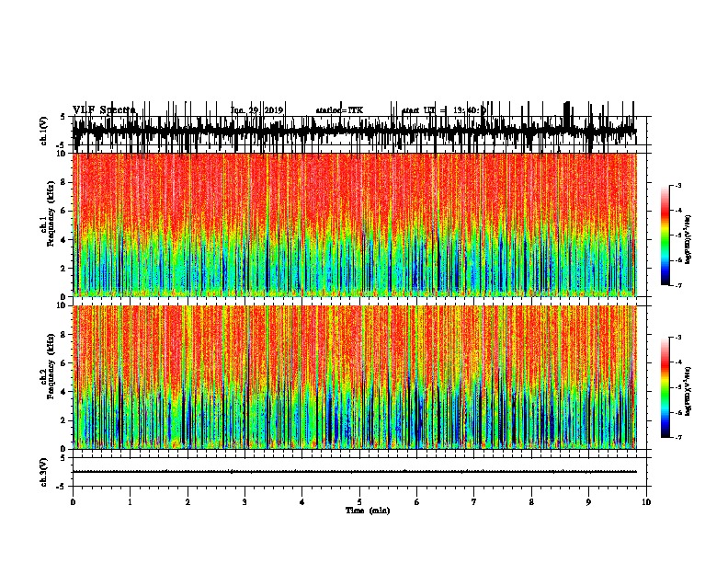
Task: Click the '4' kHz tick of ch.2 spectrogram
Action: 64,392
